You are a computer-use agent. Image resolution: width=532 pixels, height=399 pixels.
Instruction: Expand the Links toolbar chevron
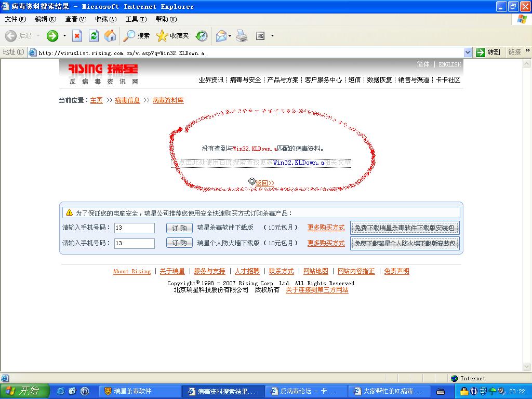click(x=527, y=50)
